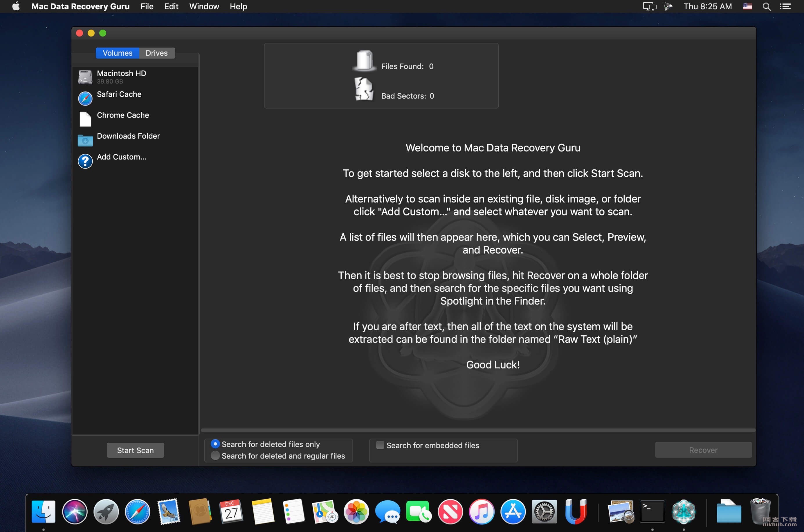
Task: Open the blue folder in Dock
Action: pyautogui.click(x=729, y=512)
